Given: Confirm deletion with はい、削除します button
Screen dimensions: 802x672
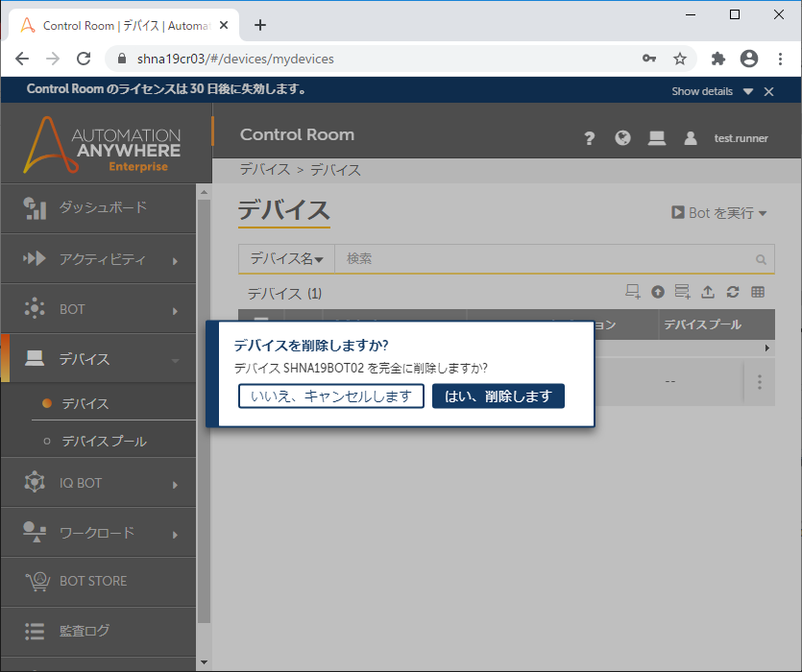Looking at the screenshot, I should (498, 396).
